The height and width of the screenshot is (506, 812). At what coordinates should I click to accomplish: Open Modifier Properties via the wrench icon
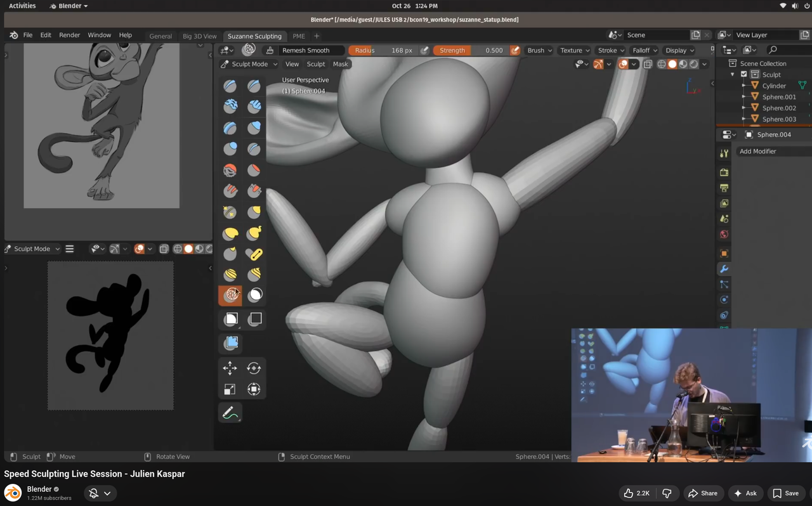[723, 268]
